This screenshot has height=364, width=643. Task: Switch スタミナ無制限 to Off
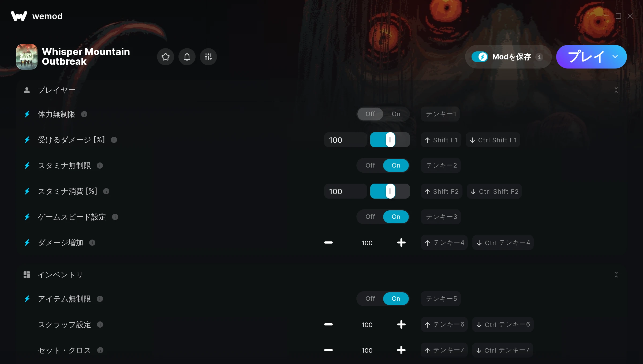click(370, 165)
